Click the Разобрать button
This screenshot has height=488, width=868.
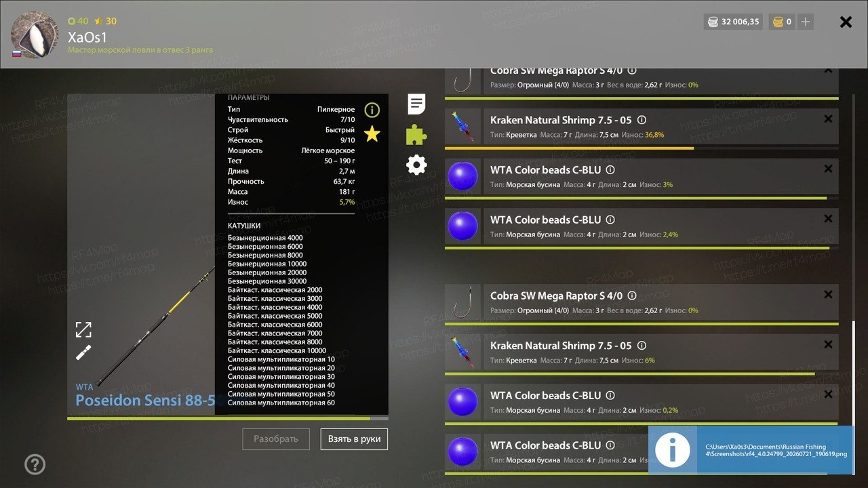[x=276, y=439]
